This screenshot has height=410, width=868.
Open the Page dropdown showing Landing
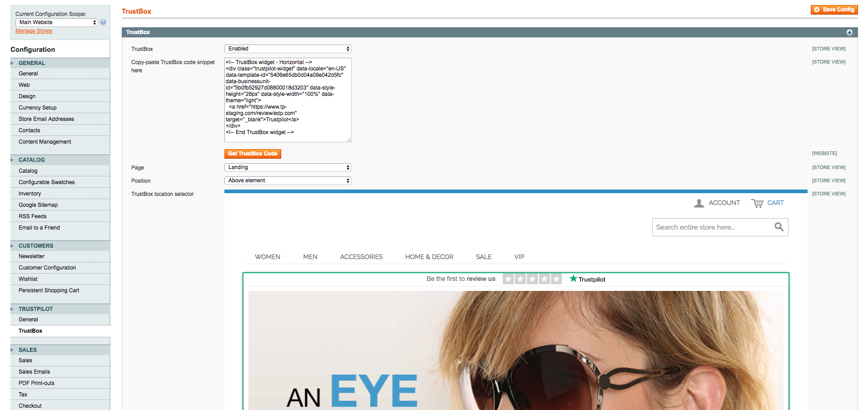point(288,167)
